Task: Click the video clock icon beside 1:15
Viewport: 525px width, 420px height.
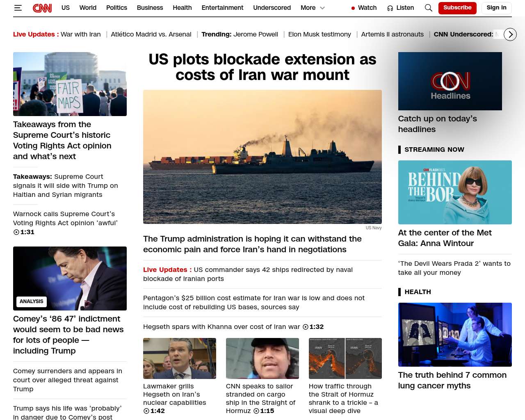Action: [x=256, y=411]
